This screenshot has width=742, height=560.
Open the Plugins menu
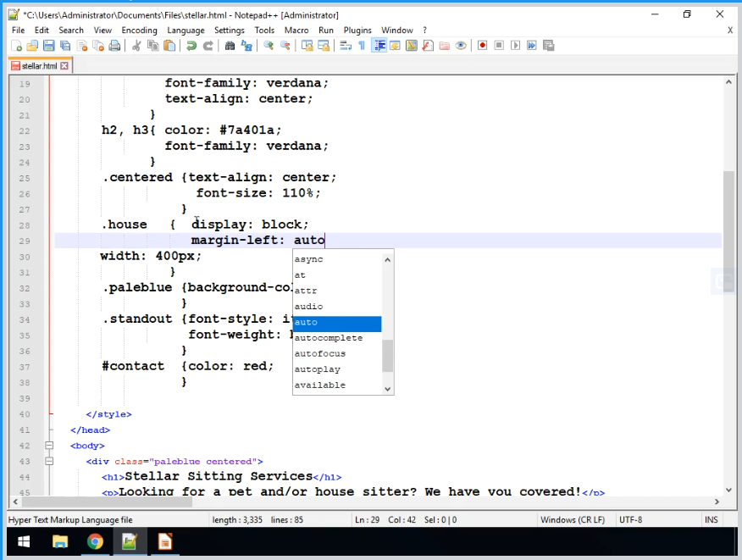tap(357, 30)
